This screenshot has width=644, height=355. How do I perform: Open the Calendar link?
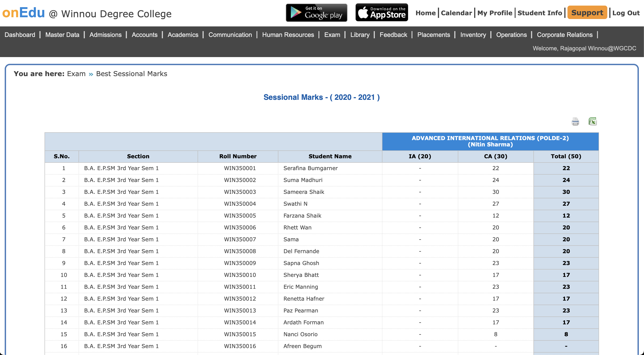[x=456, y=13]
